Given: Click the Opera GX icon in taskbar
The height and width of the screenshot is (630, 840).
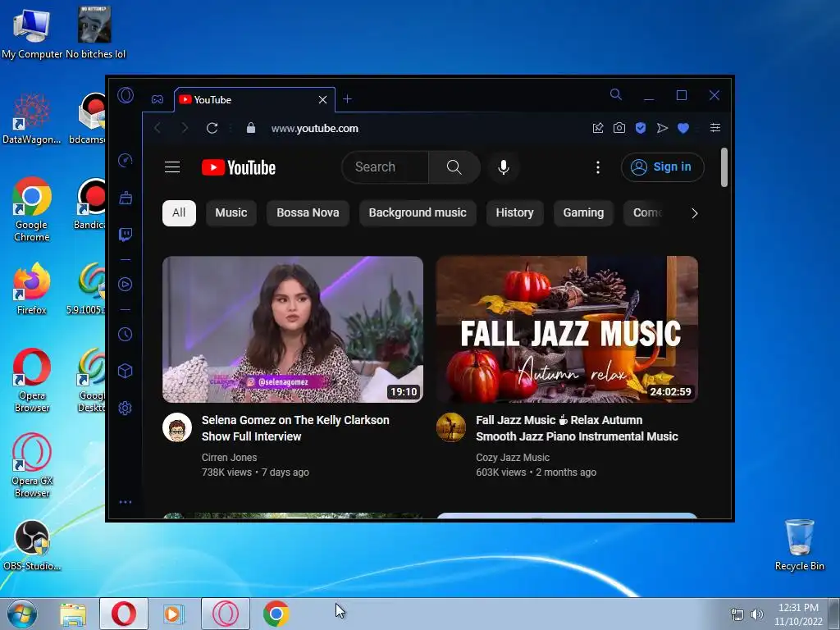Looking at the screenshot, I should [x=226, y=614].
